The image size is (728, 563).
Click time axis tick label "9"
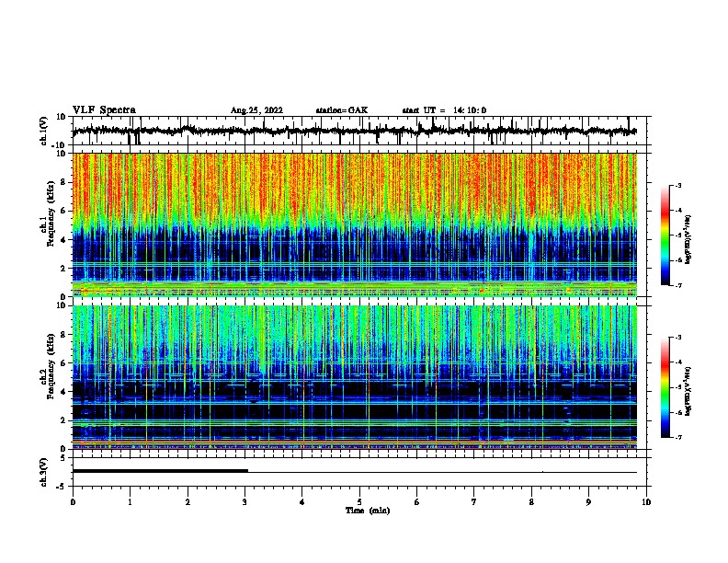[x=588, y=501]
